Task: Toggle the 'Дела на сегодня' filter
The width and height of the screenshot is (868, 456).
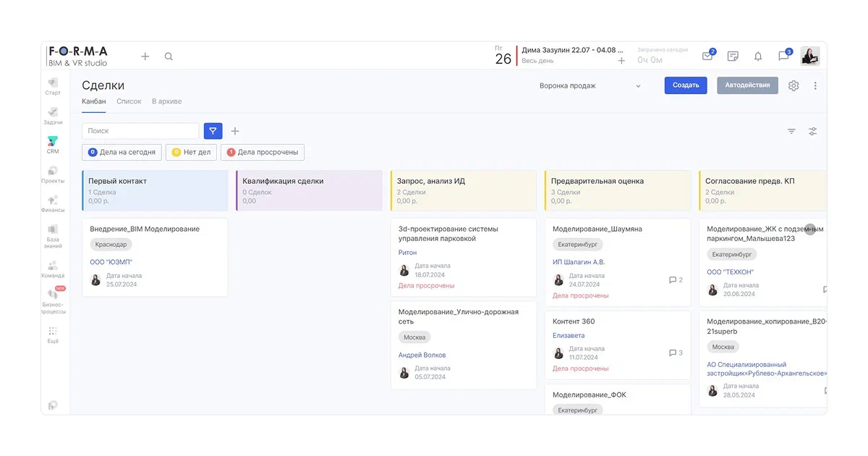Action: point(122,152)
